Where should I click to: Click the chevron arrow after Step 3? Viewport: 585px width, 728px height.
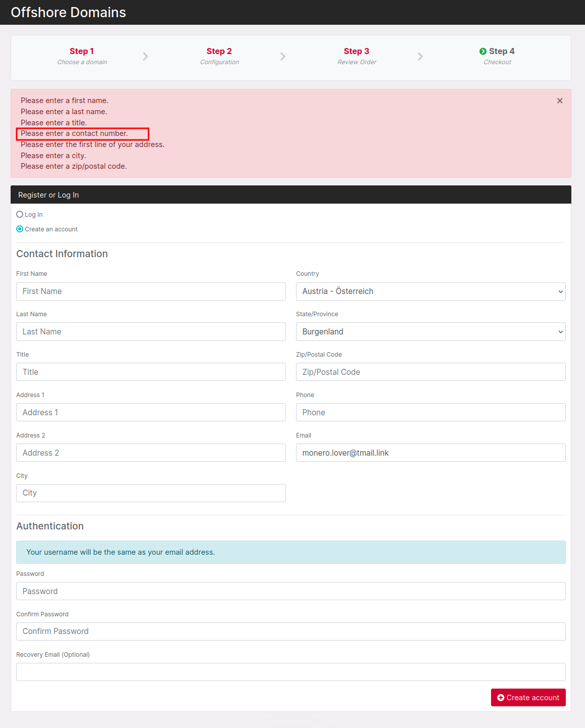[420, 57]
